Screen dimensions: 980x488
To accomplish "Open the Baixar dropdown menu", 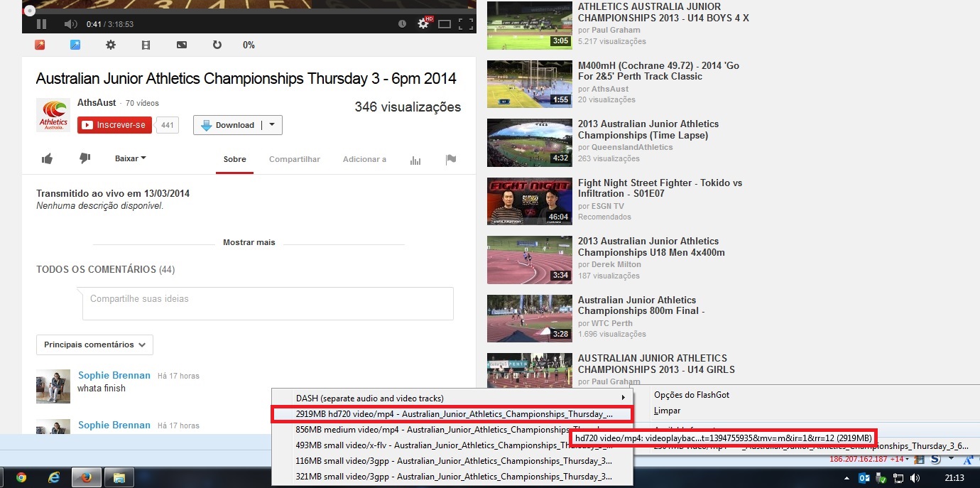I will 131,158.
